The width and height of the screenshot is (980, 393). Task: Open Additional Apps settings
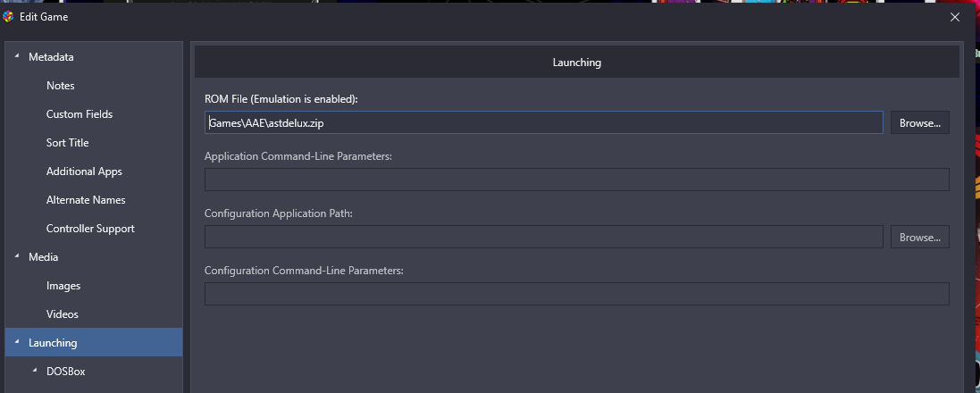84,171
